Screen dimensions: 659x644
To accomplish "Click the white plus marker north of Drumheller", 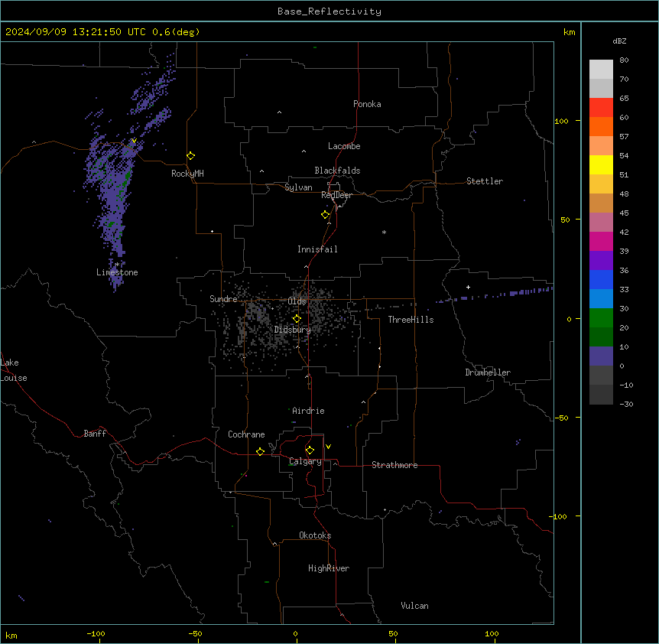I will point(468,287).
